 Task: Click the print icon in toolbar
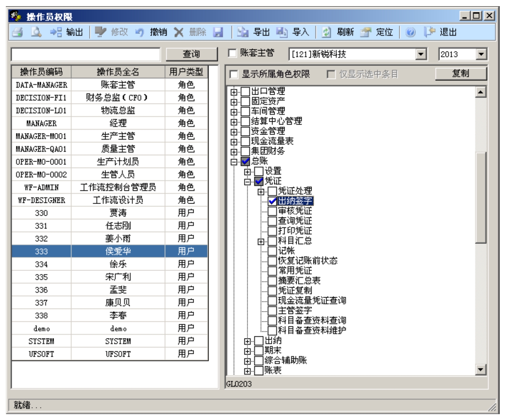click(x=17, y=33)
